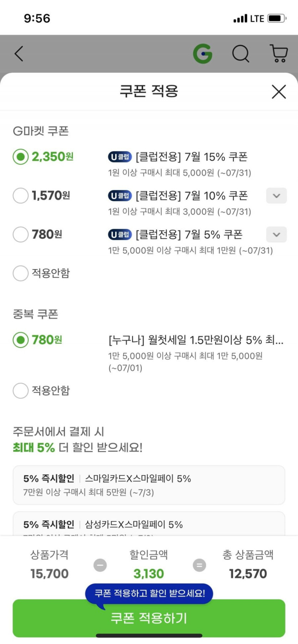The height and width of the screenshot is (644, 298).
Task: Tap the U클럽 badge on 15% coupon
Action: pyautogui.click(x=120, y=157)
